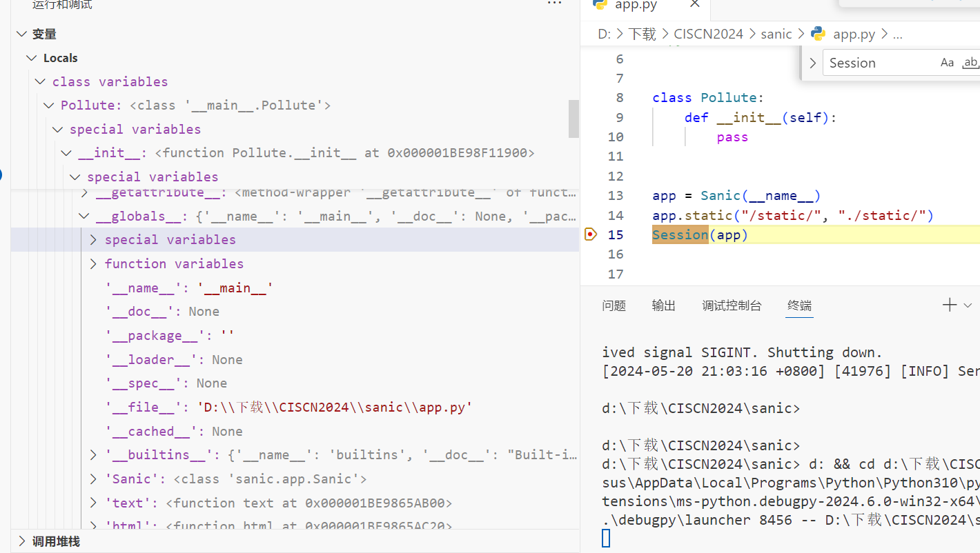
Task: Expand the 调用堆栈 section
Action: pyautogui.click(x=21, y=541)
